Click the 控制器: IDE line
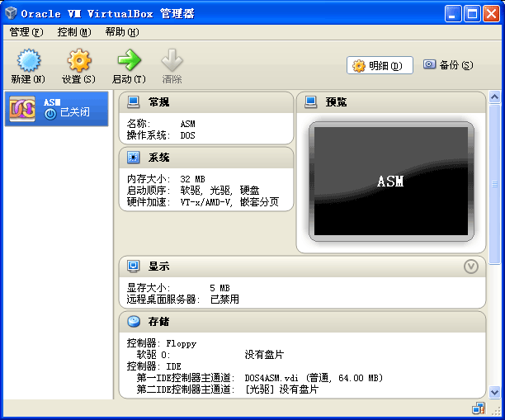The width and height of the screenshot is (505, 420). pyautogui.click(x=154, y=366)
